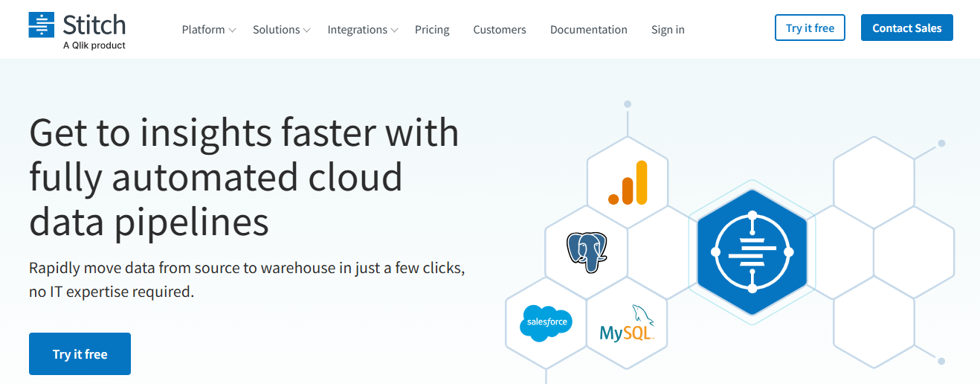
Task: Click the Salesforce cloud icon
Action: pyautogui.click(x=547, y=323)
